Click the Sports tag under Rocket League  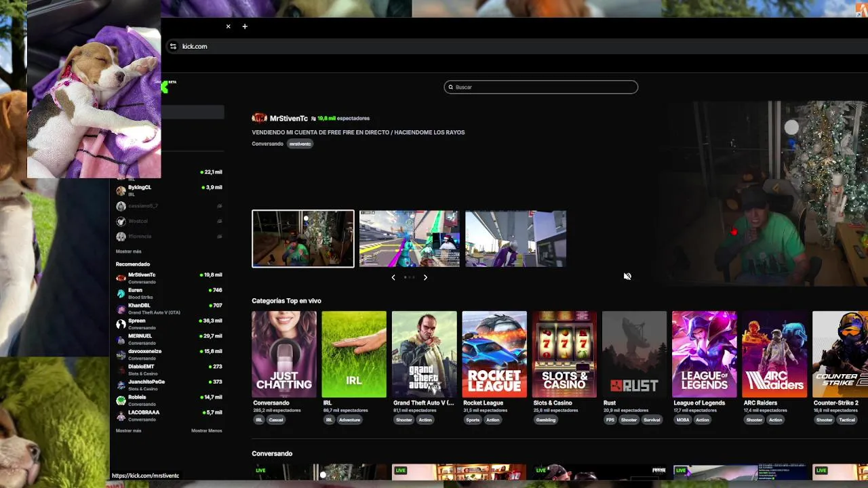click(x=473, y=420)
